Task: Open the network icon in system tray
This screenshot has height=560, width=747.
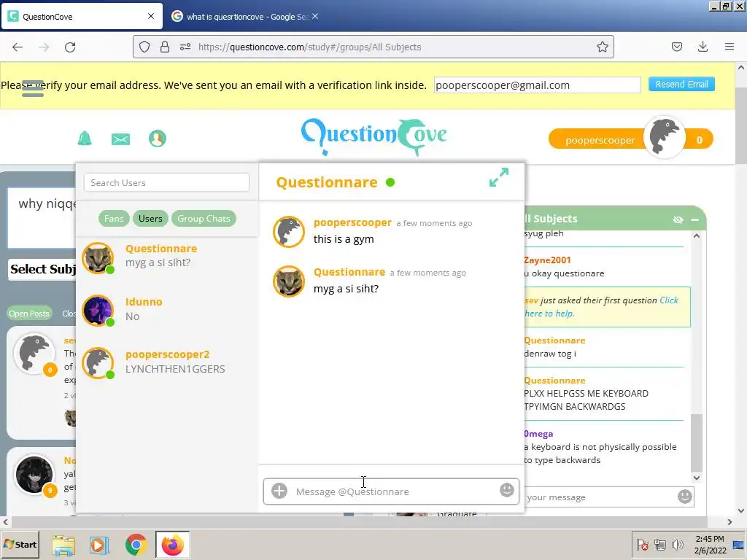Action: pos(659,544)
